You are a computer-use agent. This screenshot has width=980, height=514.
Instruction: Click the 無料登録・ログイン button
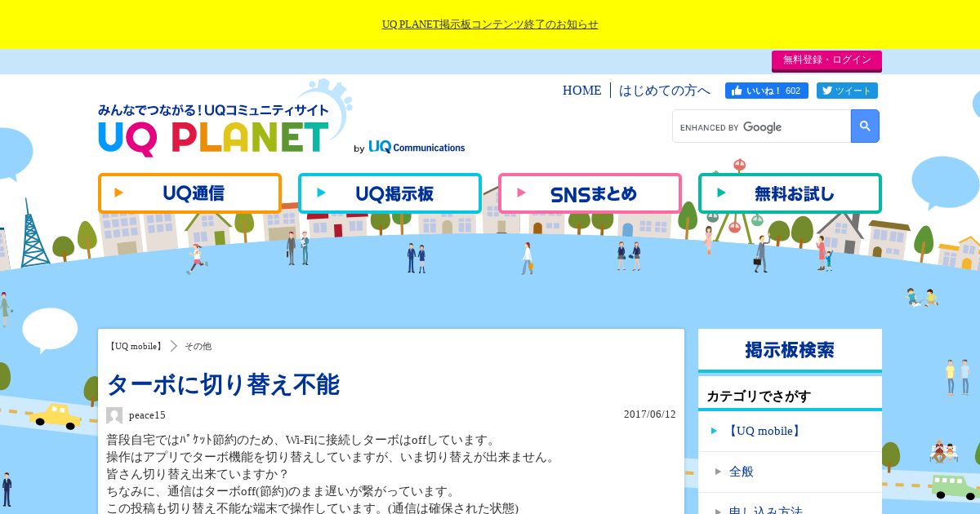pyautogui.click(x=826, y=60)
